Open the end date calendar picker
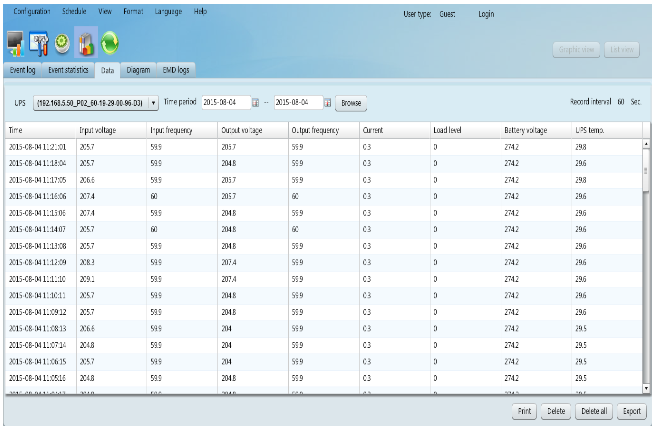Viewport: 656px width, 430px height. (328, 103)
